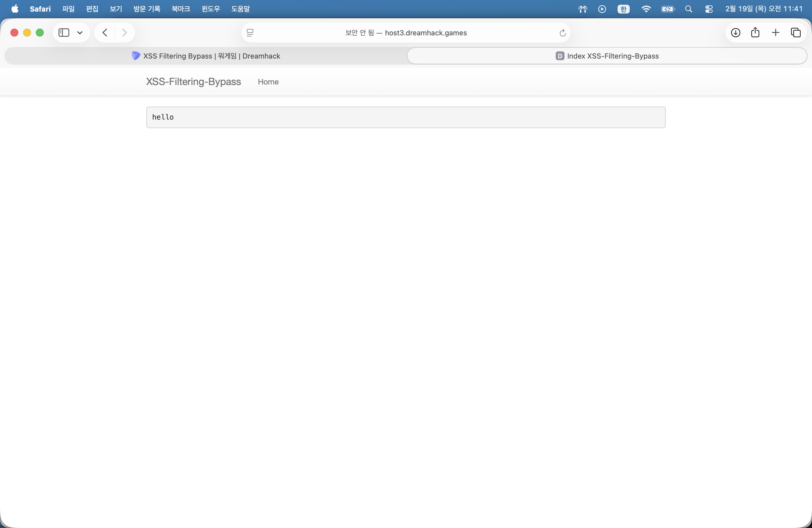This screenshot has width=812, height=528.
Task: Click the XSS-Filtering-Bypass brand link
Action: coord(193,82)
